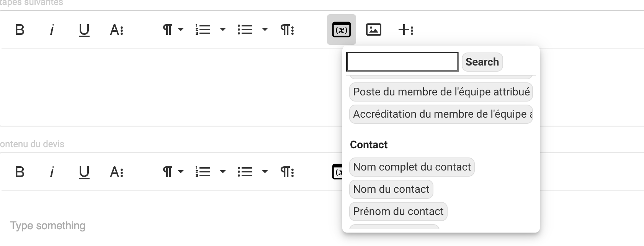The width and height of the screenshot is (644, 246).
Task: Click the variable search input field
Action: tap(402, 62)
